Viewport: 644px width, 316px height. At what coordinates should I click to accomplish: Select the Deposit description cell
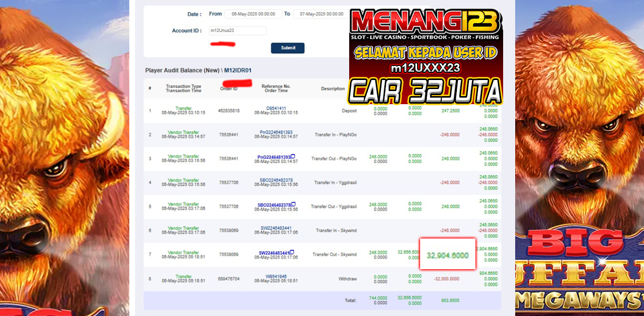(349, 111)
